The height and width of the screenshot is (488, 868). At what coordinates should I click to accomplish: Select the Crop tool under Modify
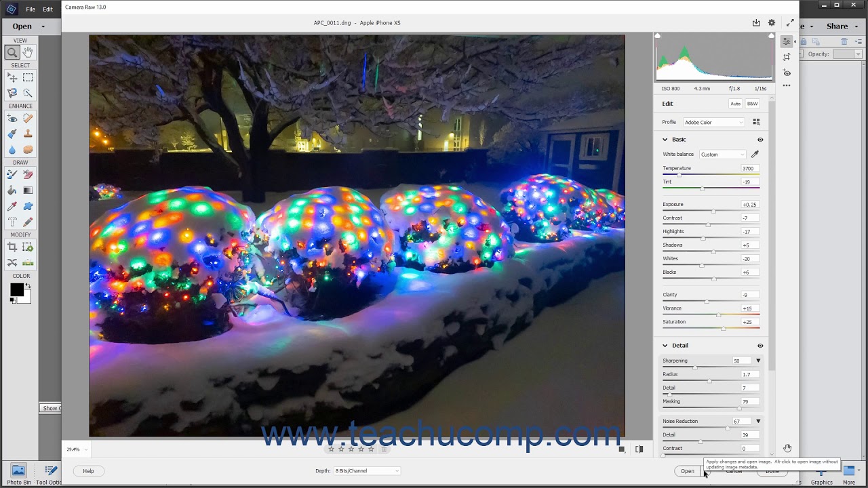pyautogui.click(x=12, y=247)
